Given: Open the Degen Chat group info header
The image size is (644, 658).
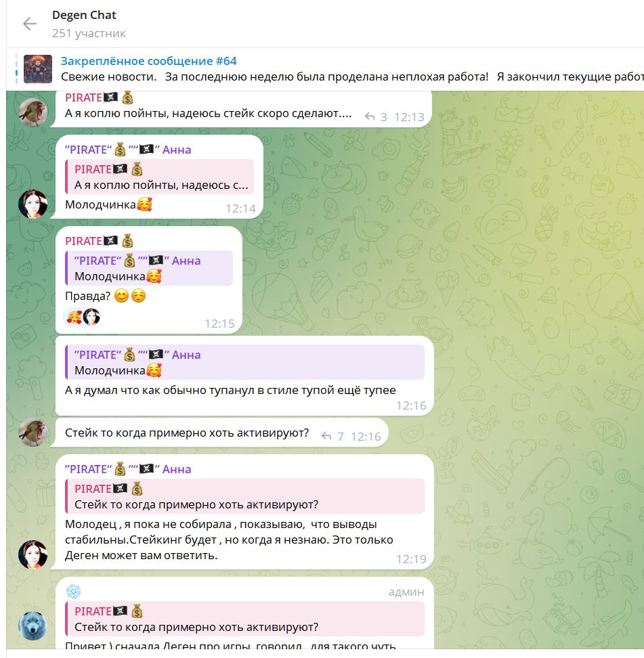Looking at the screenshot, I should (89, 24).
